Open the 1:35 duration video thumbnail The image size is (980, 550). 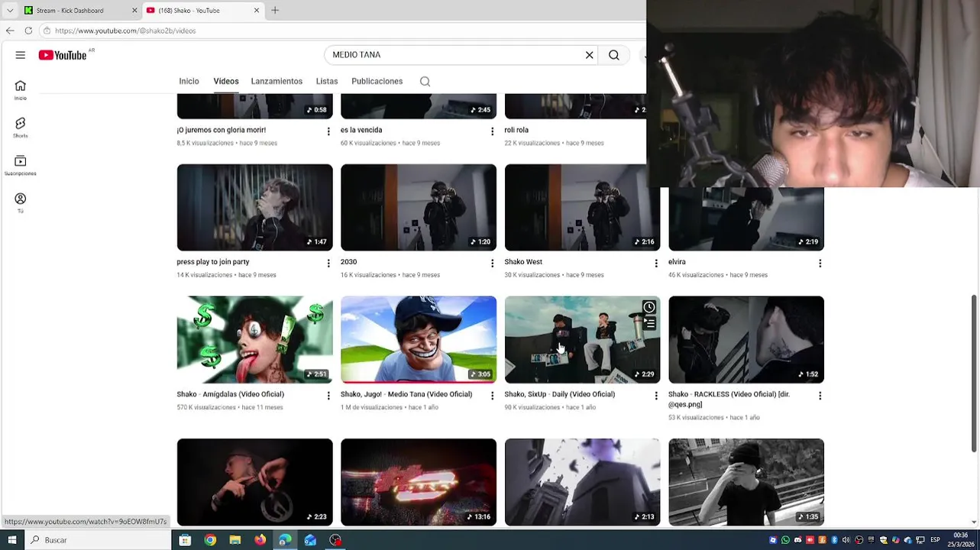coord(746,482)
